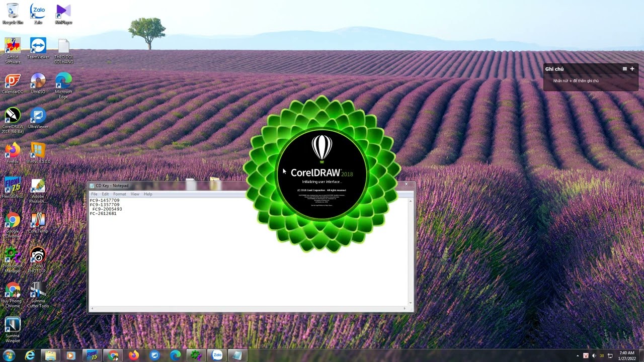Select the Firefox desktop shortcut
The image size is (644, 362).
click(13, 153)
